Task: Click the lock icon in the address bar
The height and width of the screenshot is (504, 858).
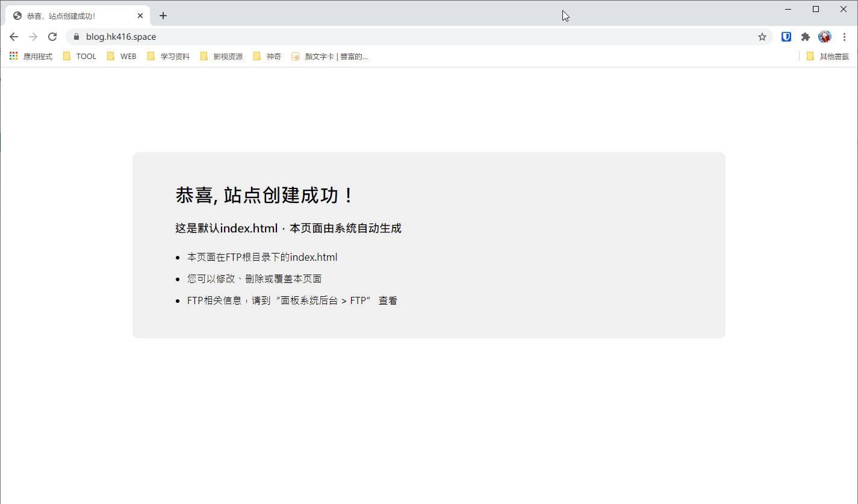Action: pos(76,37)
